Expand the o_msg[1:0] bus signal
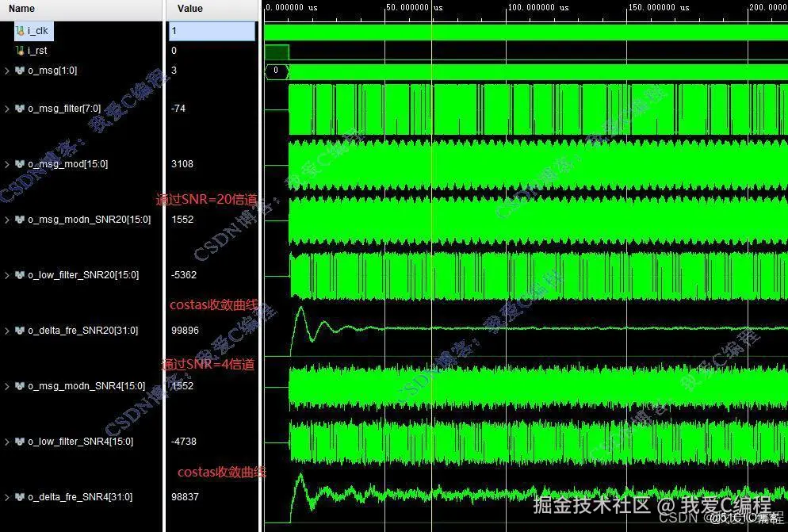 point(8,70)
